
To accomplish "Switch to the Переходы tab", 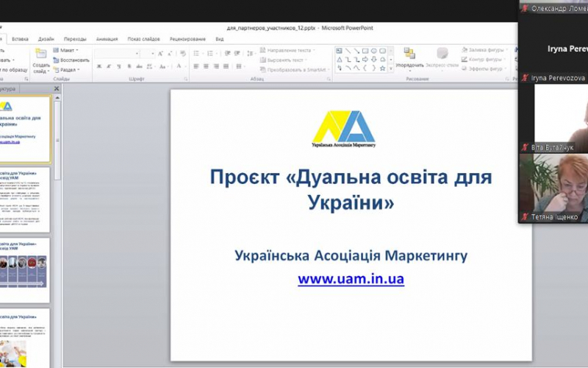I will (x=75, y=39).
